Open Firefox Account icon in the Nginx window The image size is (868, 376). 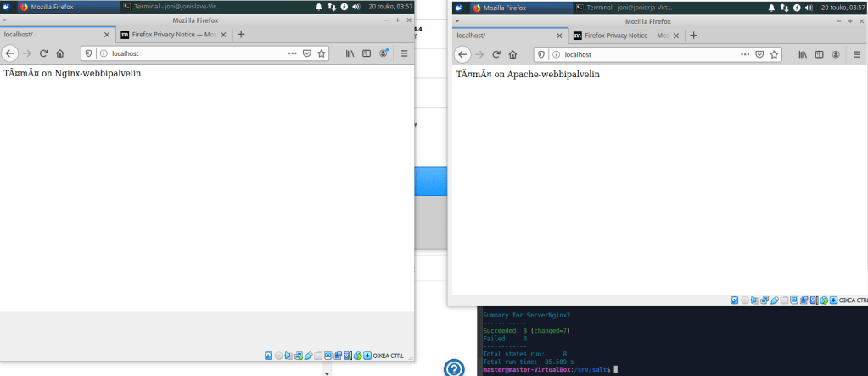[x=384, y=53]
